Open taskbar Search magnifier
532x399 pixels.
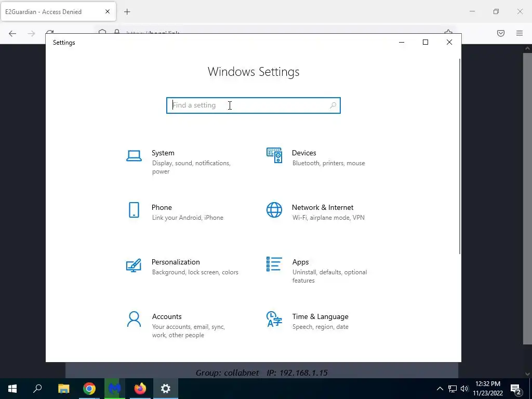coord(37,389)
